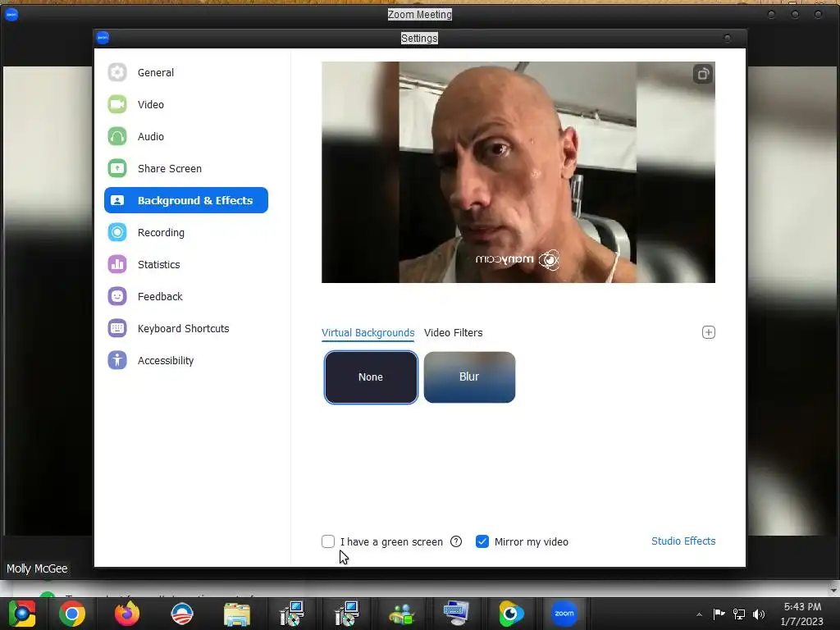Image resolution: width=840 pixels, height=630 pixels.
Task: Open Firefox from the taskbar
Action: coord(127,614)
